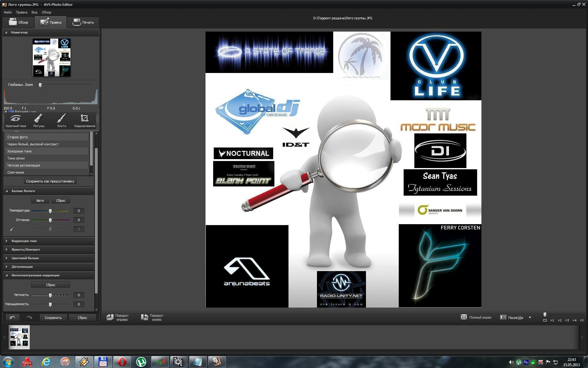This screenshot has height=368, width=588.
Task: Switch to the Печать tab
Action: 83,22
